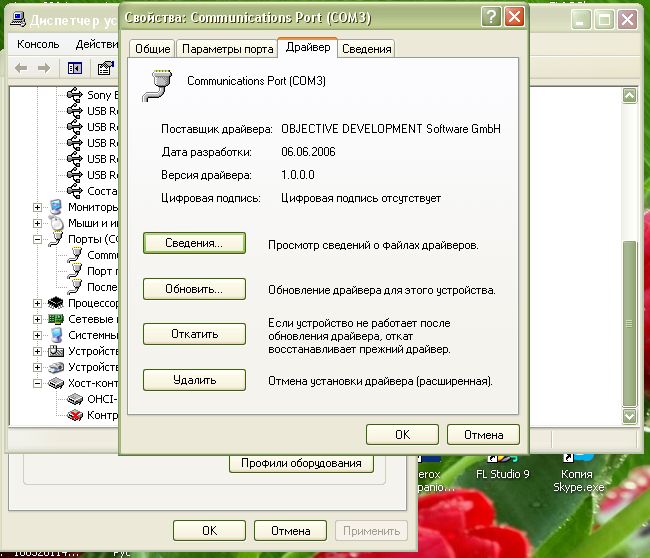Click the Обновить... driver button
This screenshot has height=558, width=650.
coord(194,289)
